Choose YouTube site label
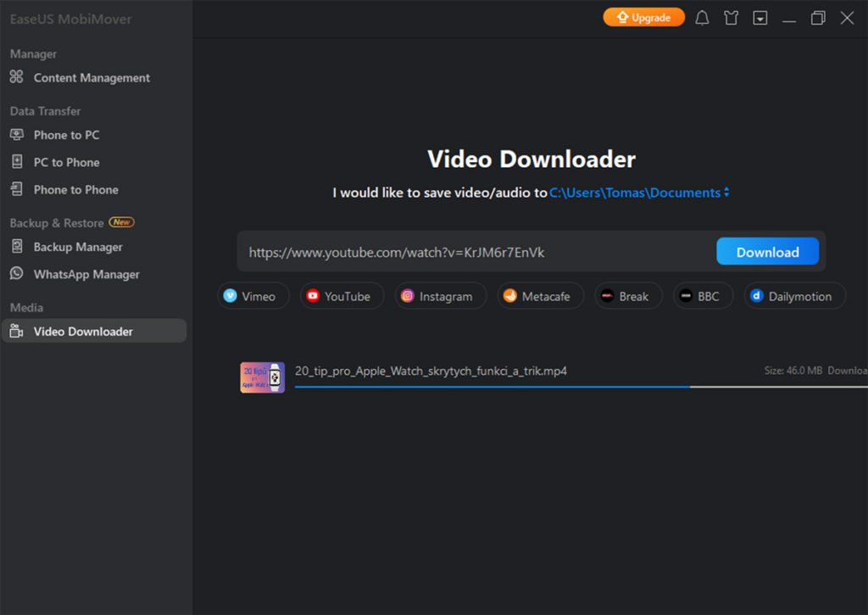 [x=347, y=296]
